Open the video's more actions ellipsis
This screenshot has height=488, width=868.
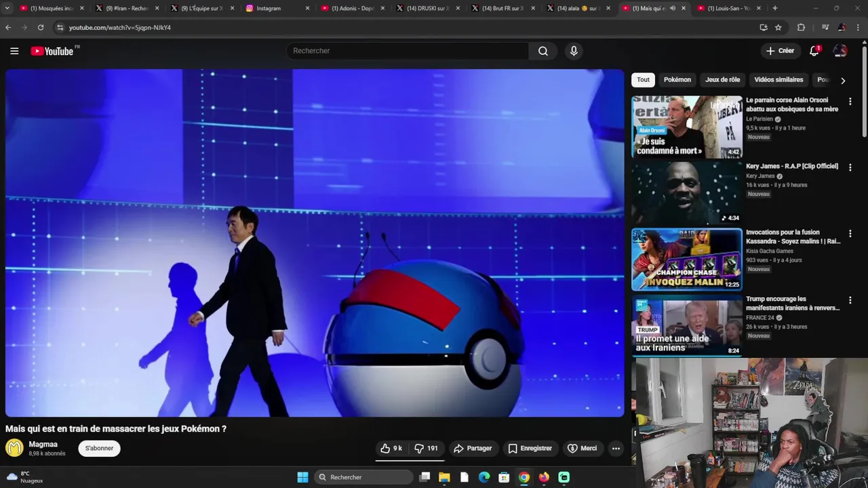pos(616,448)
